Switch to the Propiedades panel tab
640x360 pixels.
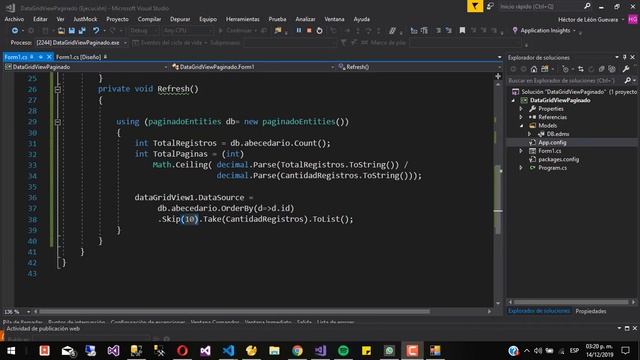pyautogui.click(x=591, y=311)
